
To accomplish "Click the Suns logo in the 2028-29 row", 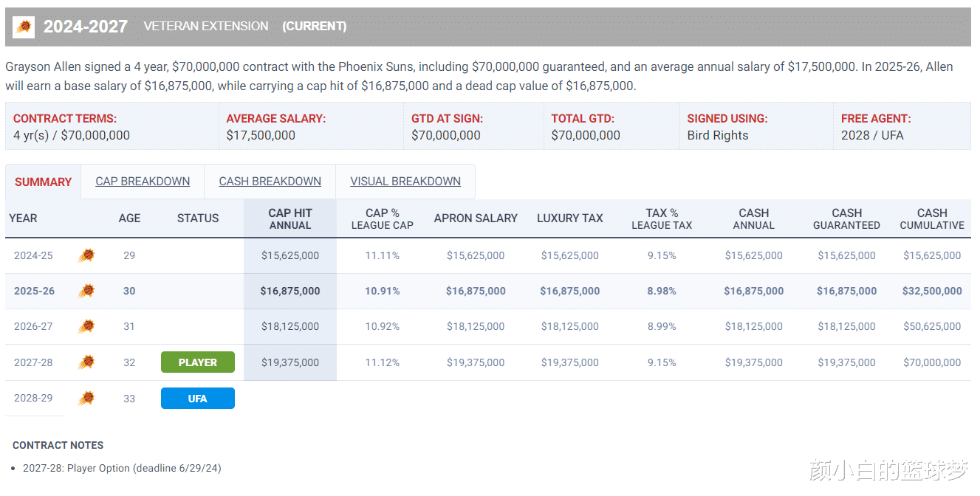I will point(86,399).
